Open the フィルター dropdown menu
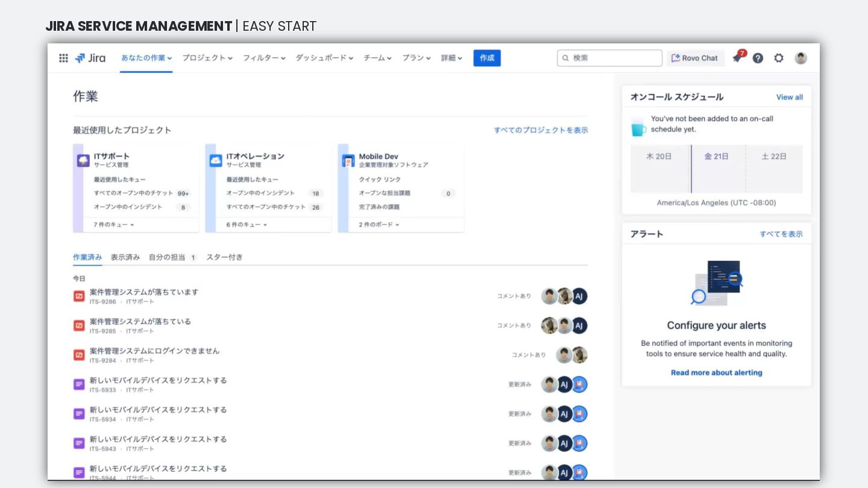The height and width of the screenshot is (488, 868). click(264, 58)
